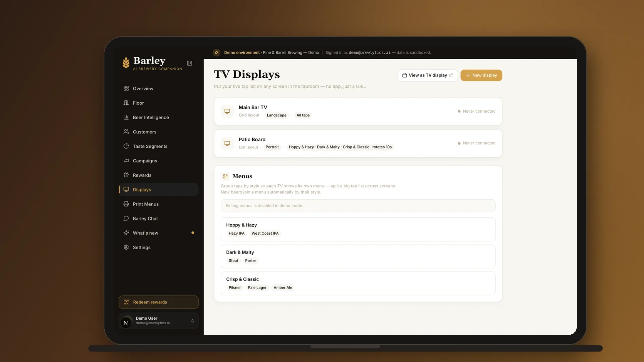Open Print Menus
The width and height of the screenshot is (644, 362).
[x=159, y=204]
